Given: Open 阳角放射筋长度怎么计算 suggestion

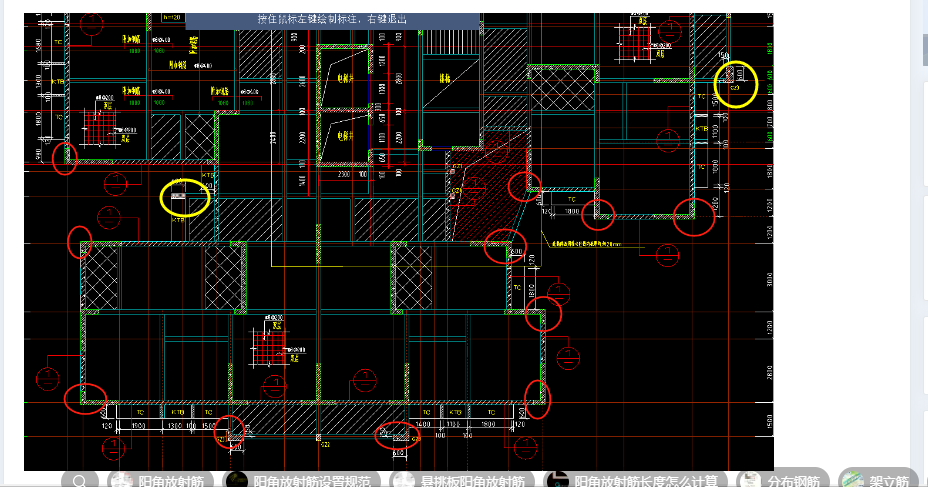Looking at the screenshot, I should [645, 481].
